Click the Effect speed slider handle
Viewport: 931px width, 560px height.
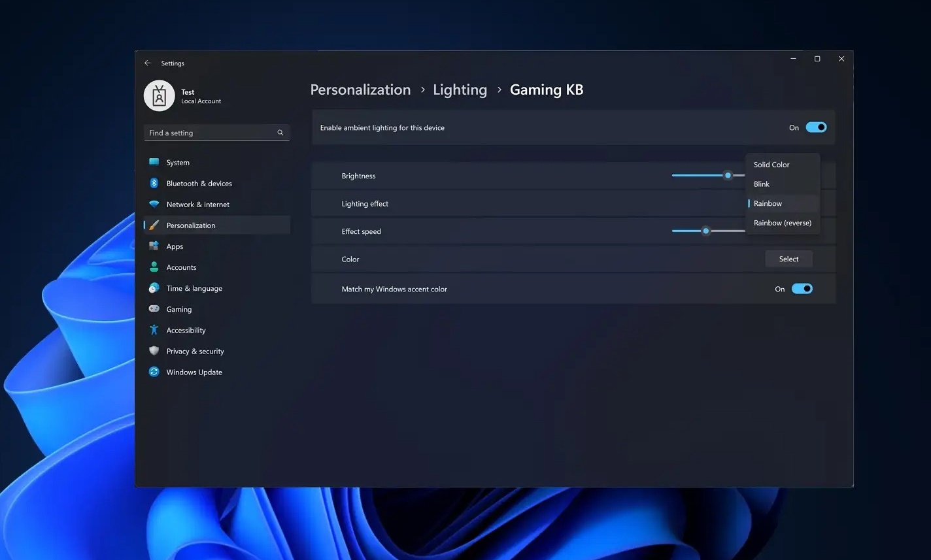point(705,231)
